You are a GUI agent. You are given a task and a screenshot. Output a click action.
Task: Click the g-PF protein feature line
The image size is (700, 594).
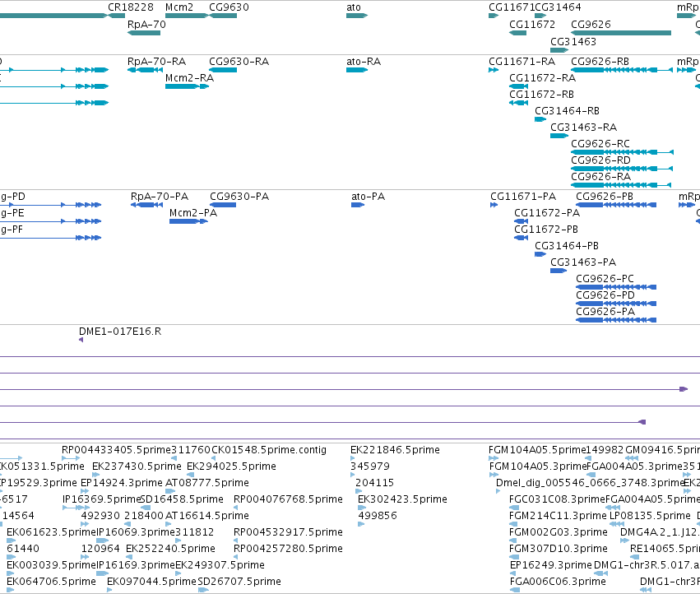pyautogui.click(x=50, y=238)
